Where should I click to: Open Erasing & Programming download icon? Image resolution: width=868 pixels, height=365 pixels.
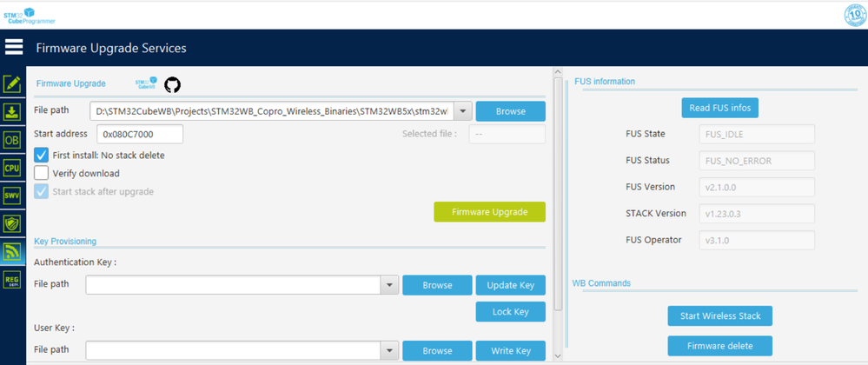[12, 112]
